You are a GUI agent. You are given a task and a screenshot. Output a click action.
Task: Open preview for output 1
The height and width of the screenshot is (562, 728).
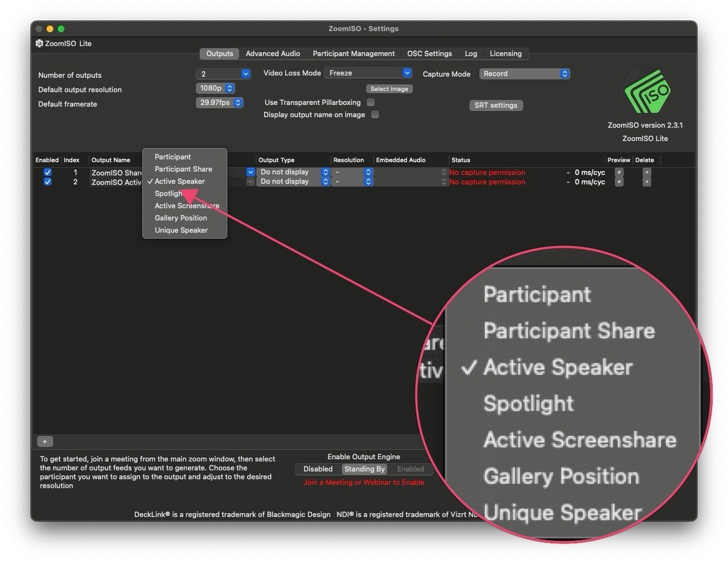(x=619, y=173)
